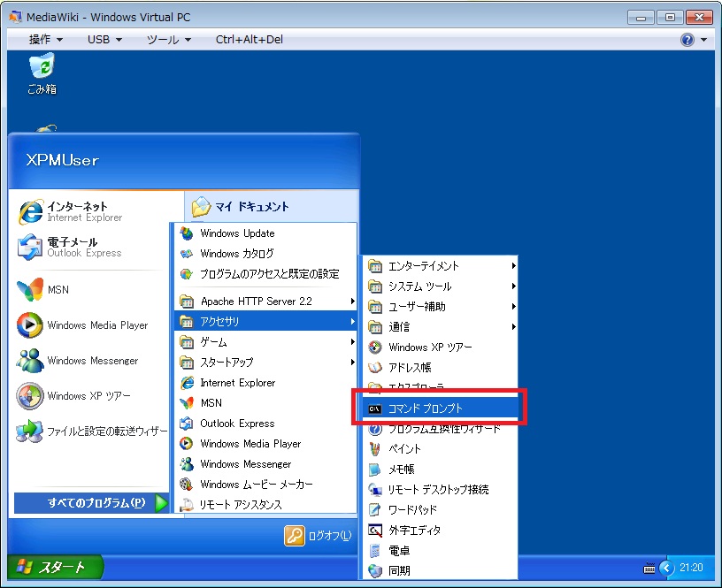Click the 外字エディタ icon

[375, 530]
